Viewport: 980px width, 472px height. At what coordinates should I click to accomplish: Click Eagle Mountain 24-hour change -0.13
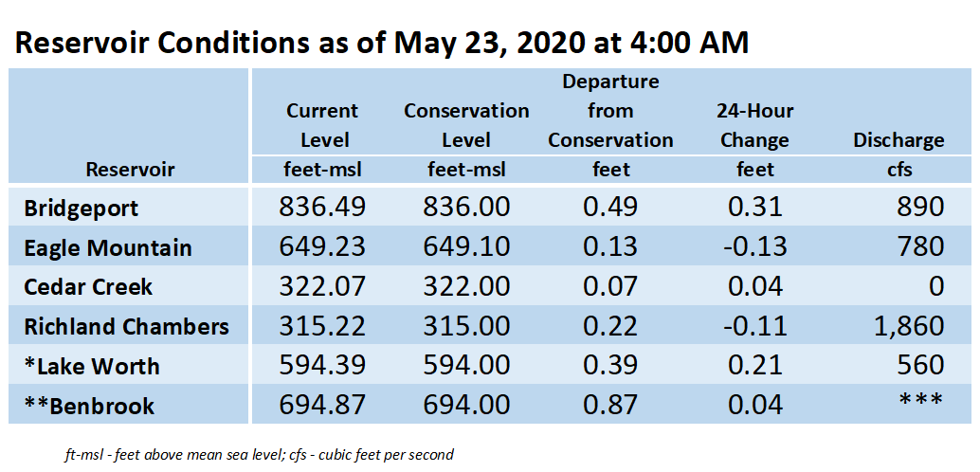coord(754,247)
